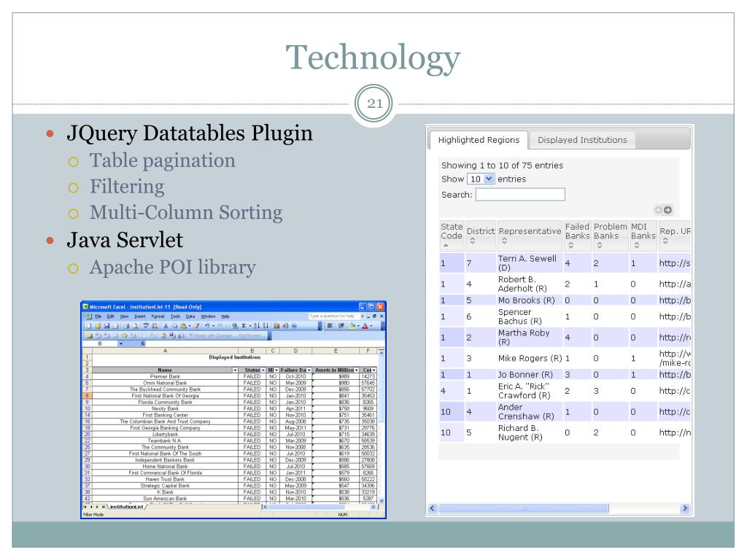Open the Excel Format menu
The width and height of the screenshot is (747, 560).
(158, 316)
